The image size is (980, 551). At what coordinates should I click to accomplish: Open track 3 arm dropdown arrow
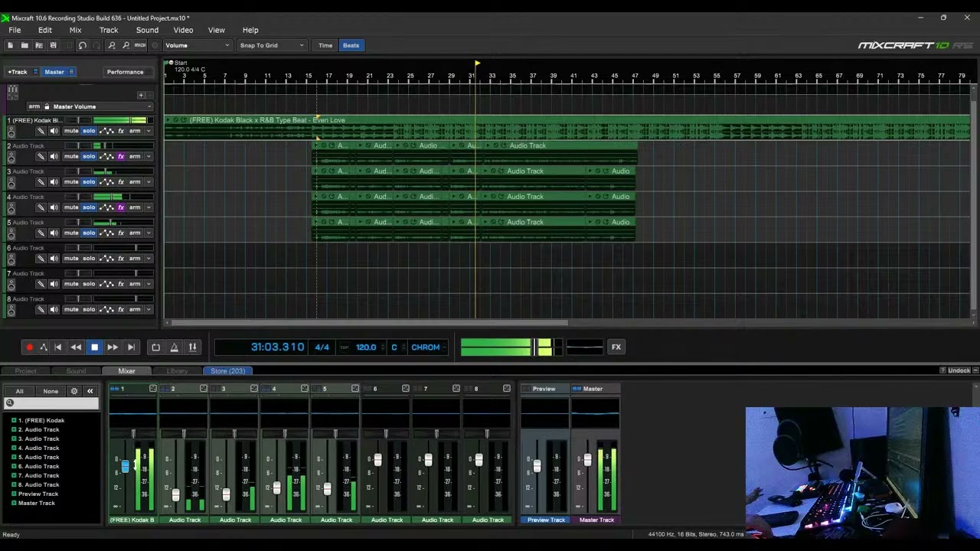pos(149,181)
